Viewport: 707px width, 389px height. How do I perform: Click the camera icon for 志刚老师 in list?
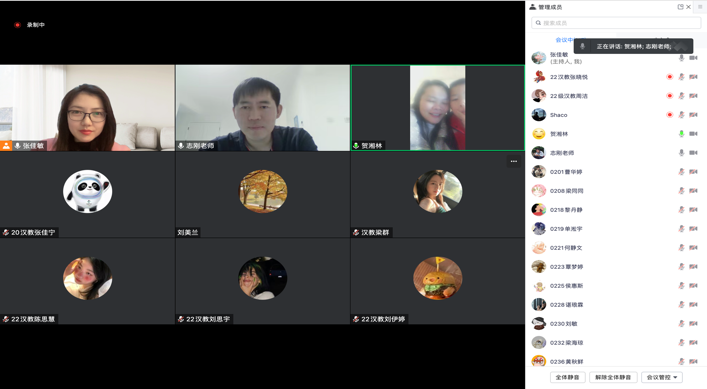click(x=693, y=153)
